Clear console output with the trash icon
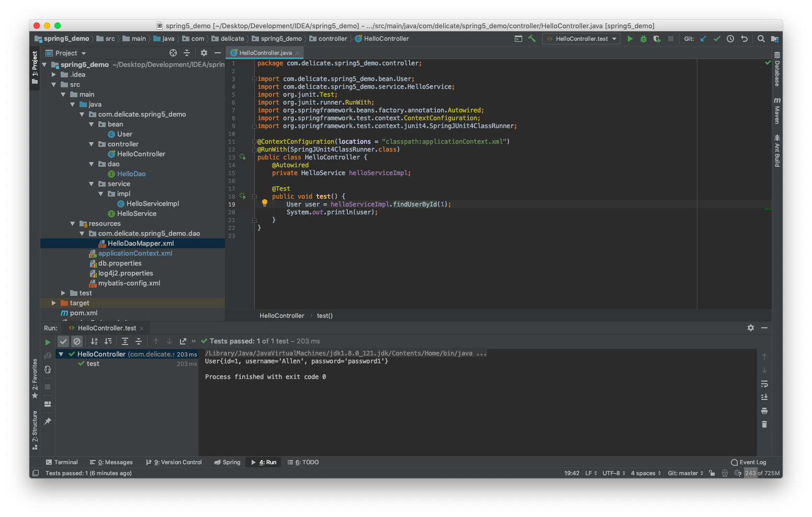Image resolution: width=812 pixels, height=517 pixels. pos(764,424)
